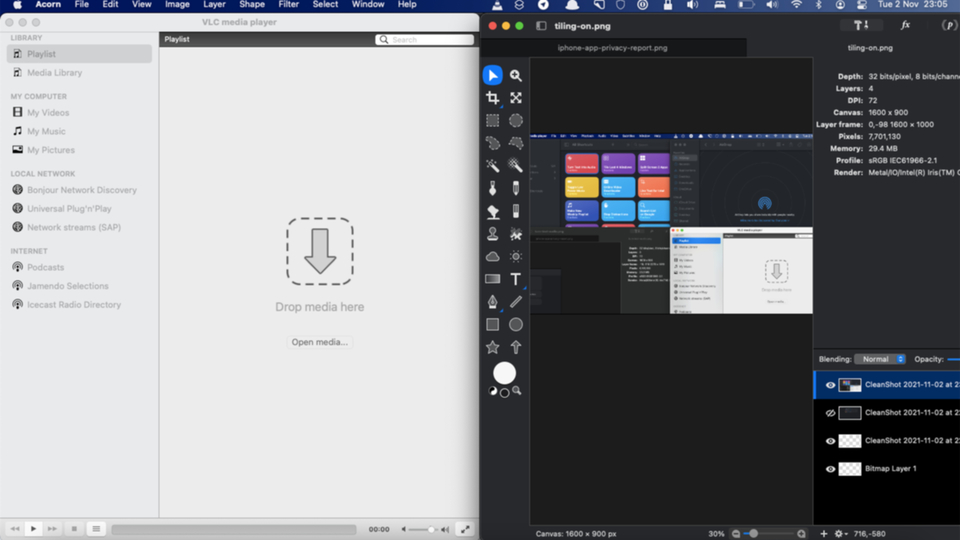Select the sun-shaped dodge/burn tool
This screenshot has height=540, width=960.
tap(516, 257)
